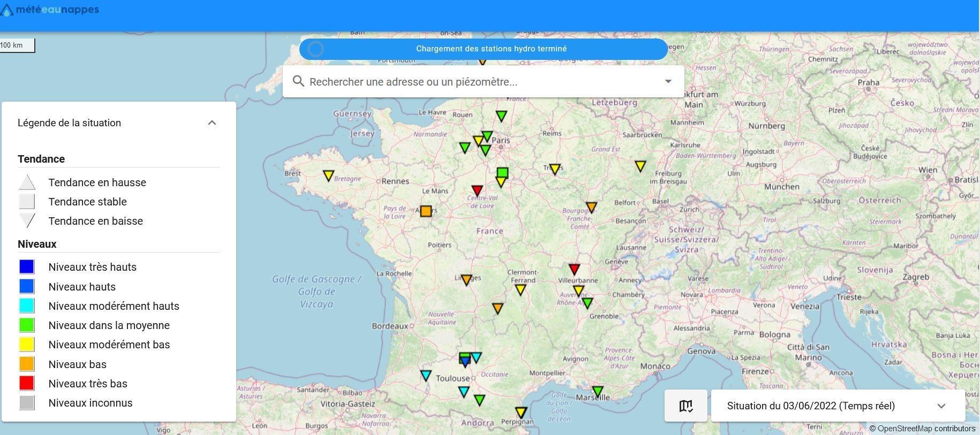Viewport: 980px width, 435px height.
Task: Click the Toulouse city label on map
Action: 453,378
